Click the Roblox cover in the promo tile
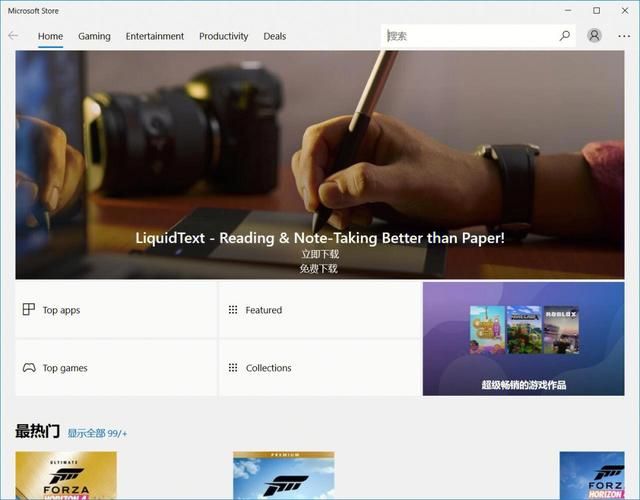The width and height of the screenshot is (640, 500). click(561, 329)
